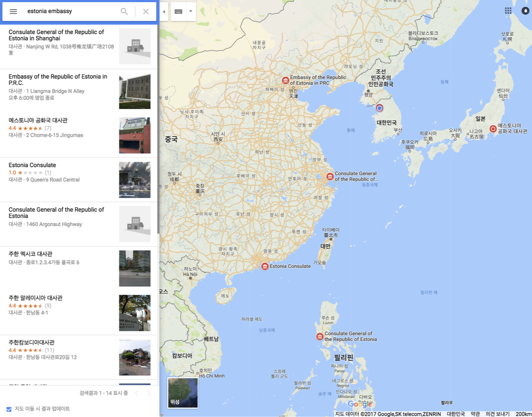
Task: View Shanghai consulate placeholder thumbnail
Action: coord(135,46)
